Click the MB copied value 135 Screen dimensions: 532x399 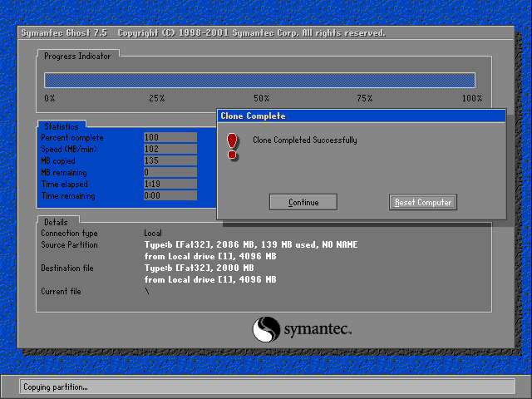170,160
